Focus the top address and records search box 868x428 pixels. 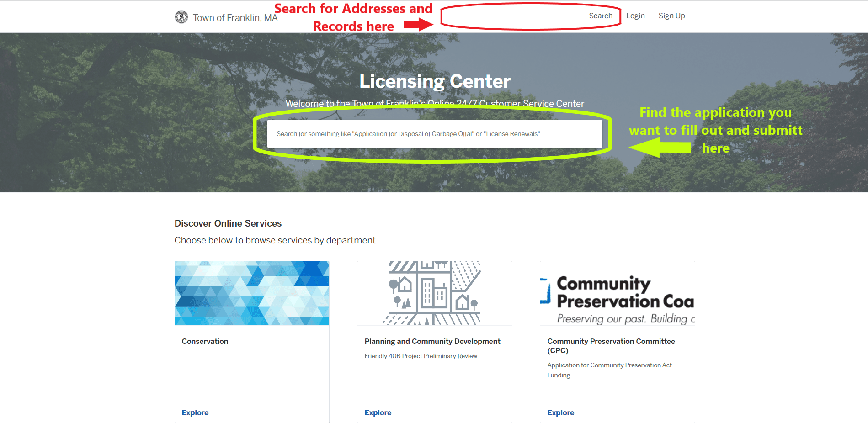[x=517, y=16]
